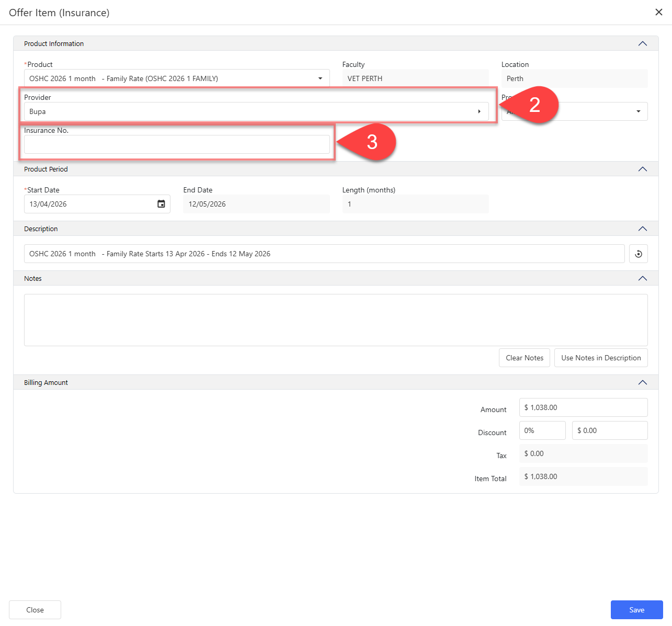672x626 pixels.
Task: Click Use Notes in Description button
Action: (601, 358)
